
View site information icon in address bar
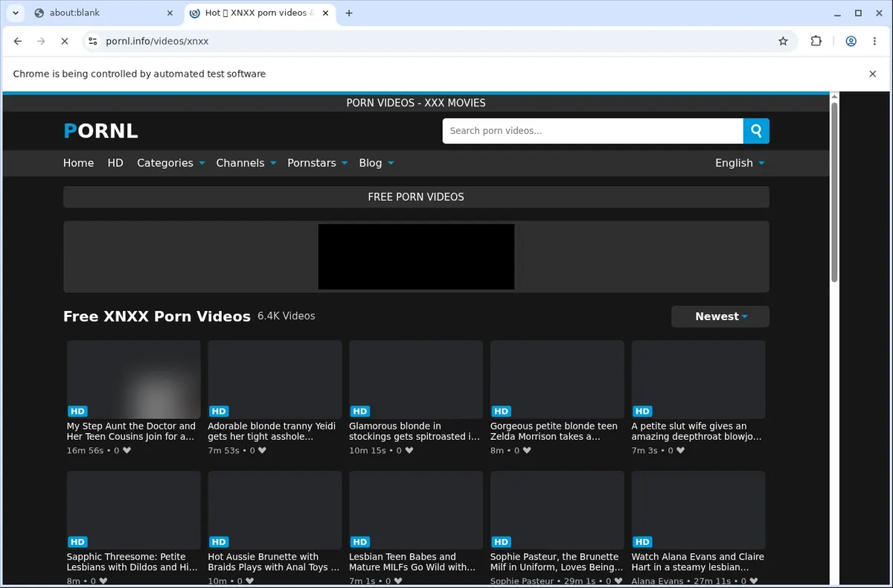point(93,42)
